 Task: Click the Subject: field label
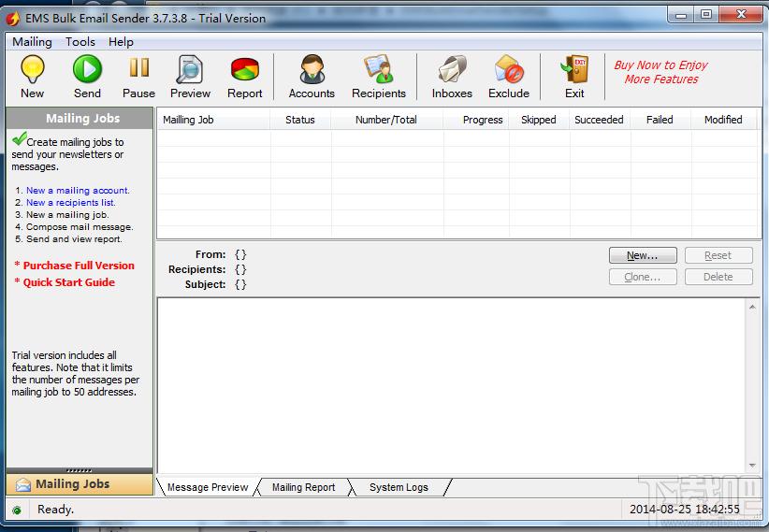(205, 284)
